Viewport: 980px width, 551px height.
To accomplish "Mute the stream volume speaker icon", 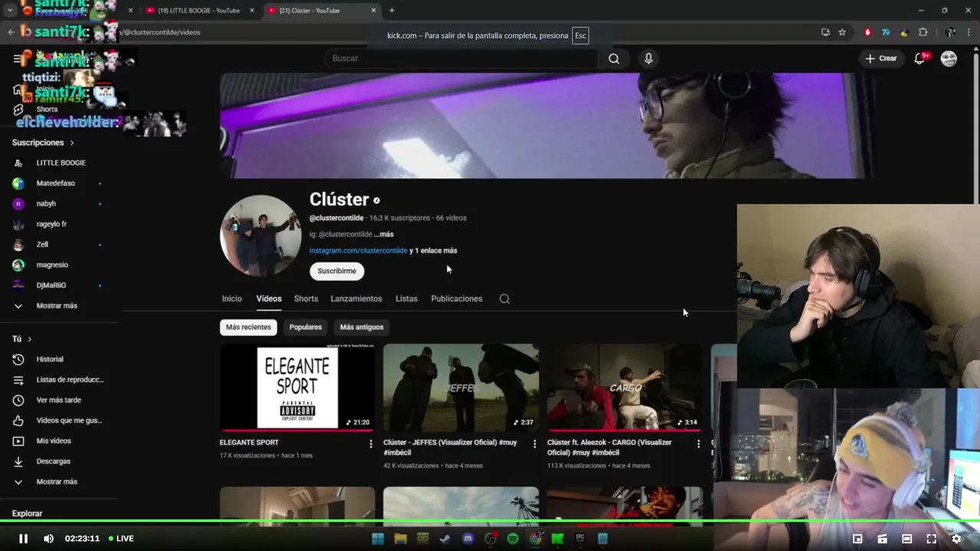I will click(48, 539).
